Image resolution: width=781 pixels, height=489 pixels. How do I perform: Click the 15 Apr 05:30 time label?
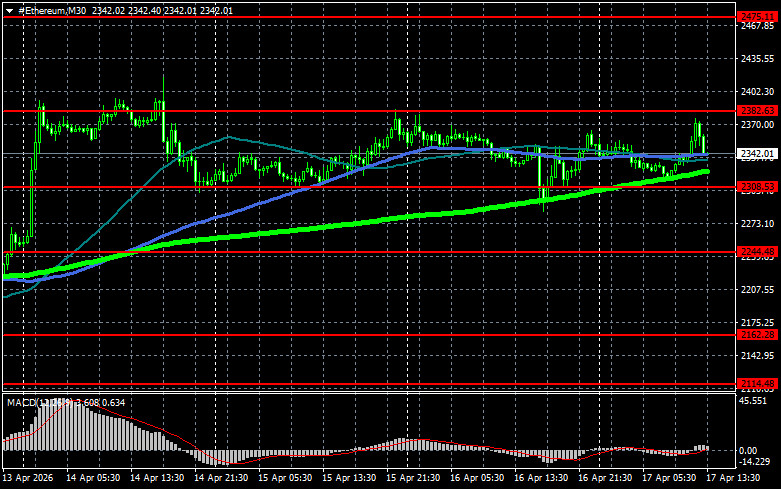click(x=285, y=478)
